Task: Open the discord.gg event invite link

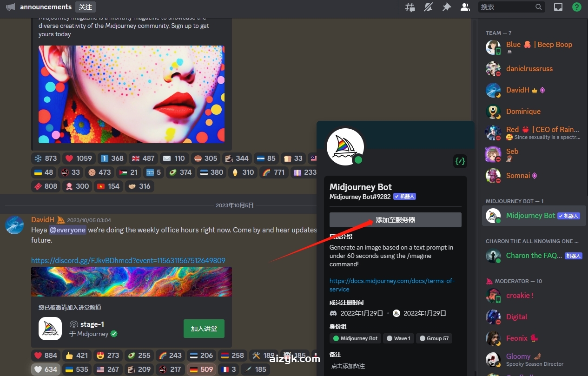Action: pos(128,260)
